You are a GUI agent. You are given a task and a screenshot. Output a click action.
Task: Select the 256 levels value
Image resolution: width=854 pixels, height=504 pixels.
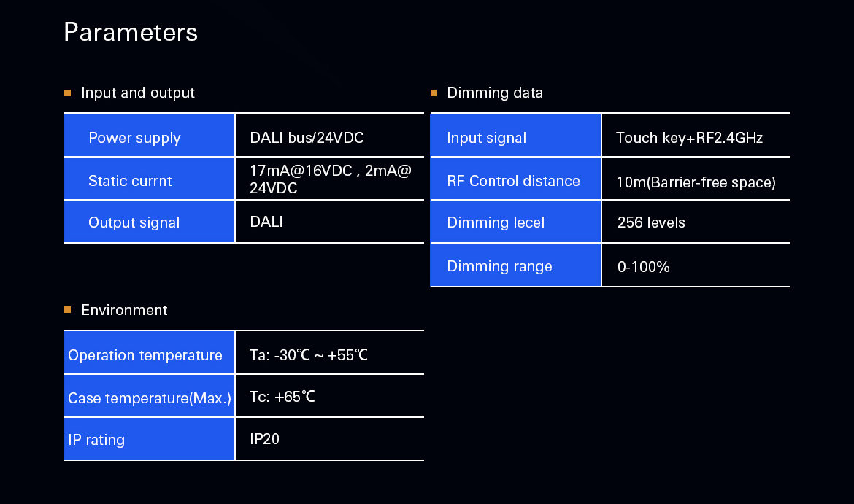coord(651,222)
